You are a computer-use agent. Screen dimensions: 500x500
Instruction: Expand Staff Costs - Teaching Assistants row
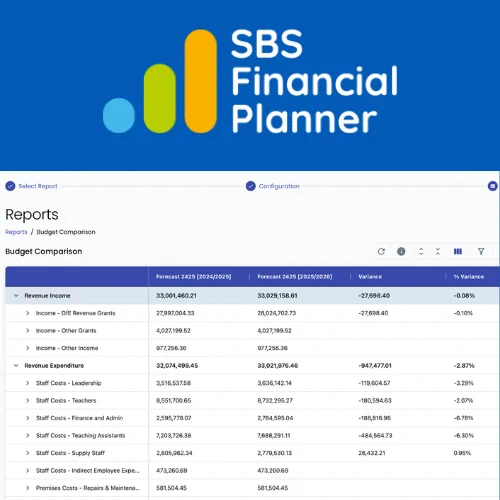tap(28, 436)
